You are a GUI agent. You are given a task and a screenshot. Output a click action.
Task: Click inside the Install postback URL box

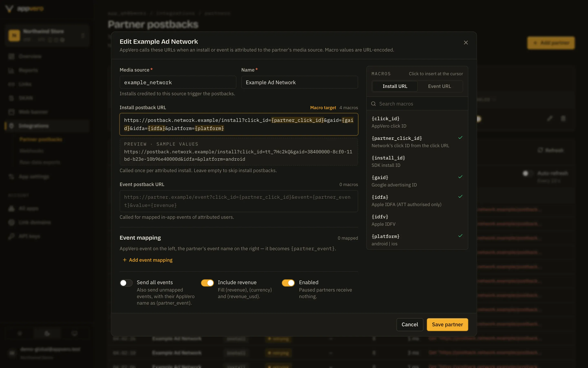(239, 124)
